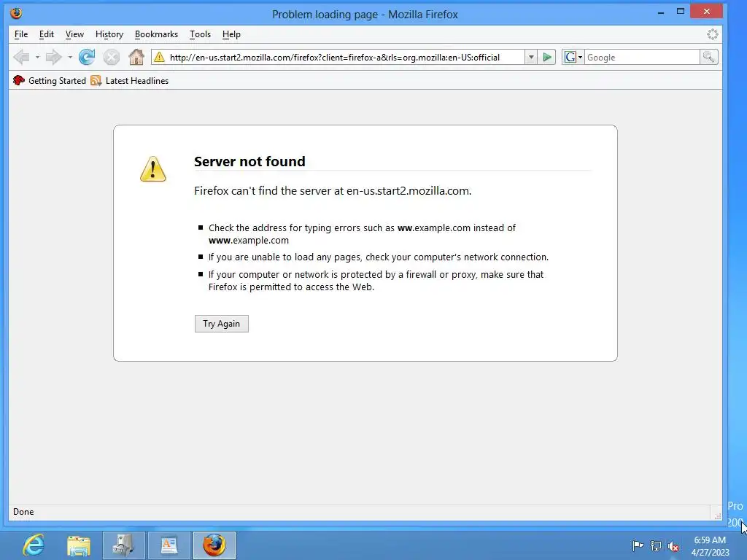
Task: Click the network tray icon
Action: (656, 545)
